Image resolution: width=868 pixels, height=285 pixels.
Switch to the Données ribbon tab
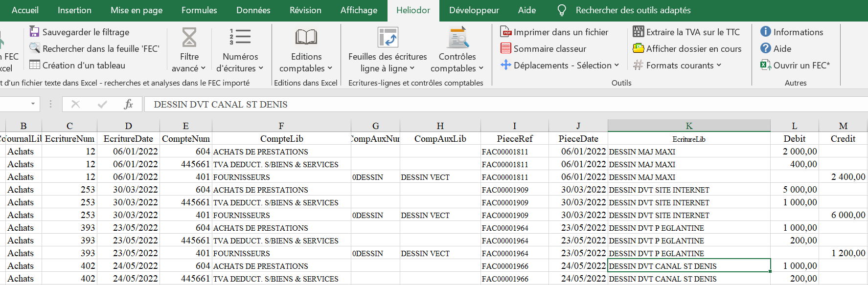253,10
